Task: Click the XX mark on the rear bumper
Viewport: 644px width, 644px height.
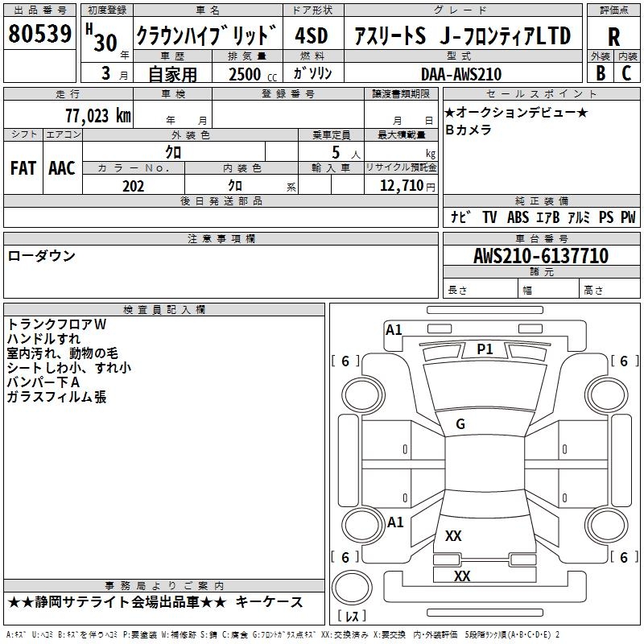Action: pos(462,576)
